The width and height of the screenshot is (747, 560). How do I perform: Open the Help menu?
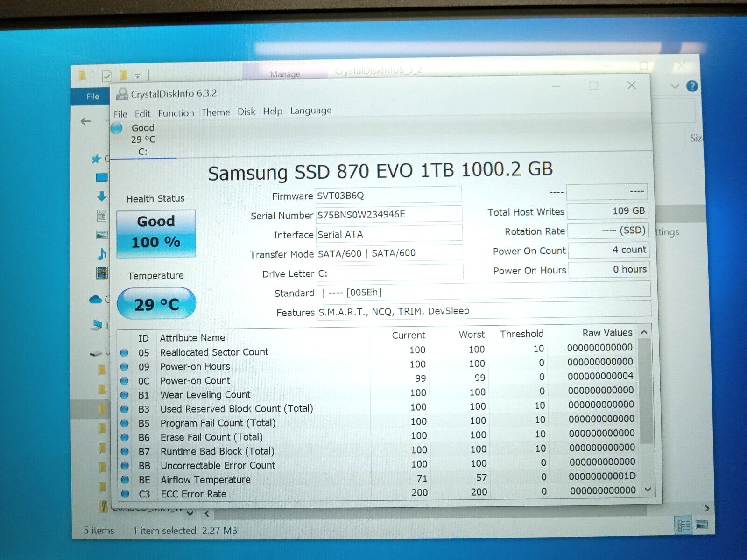coord(273,112)
